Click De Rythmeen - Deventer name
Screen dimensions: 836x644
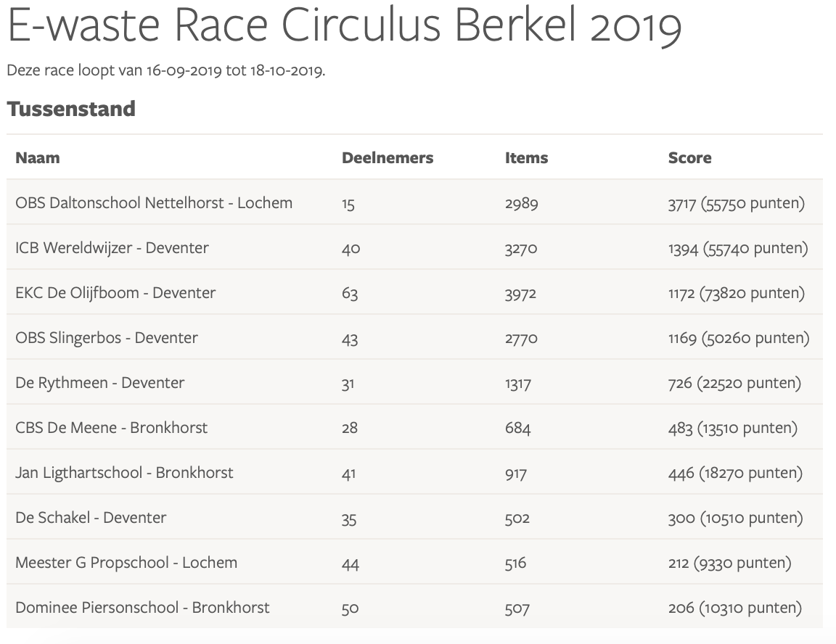[99, 383]
